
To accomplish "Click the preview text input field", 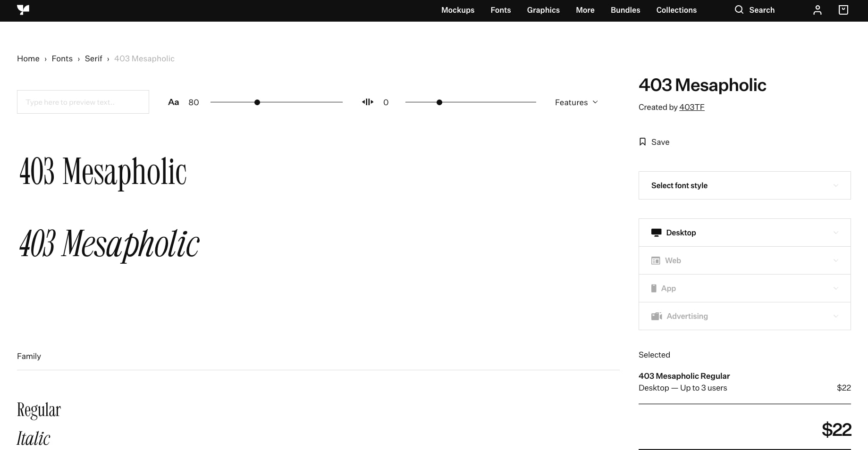I will pos(83,102).
